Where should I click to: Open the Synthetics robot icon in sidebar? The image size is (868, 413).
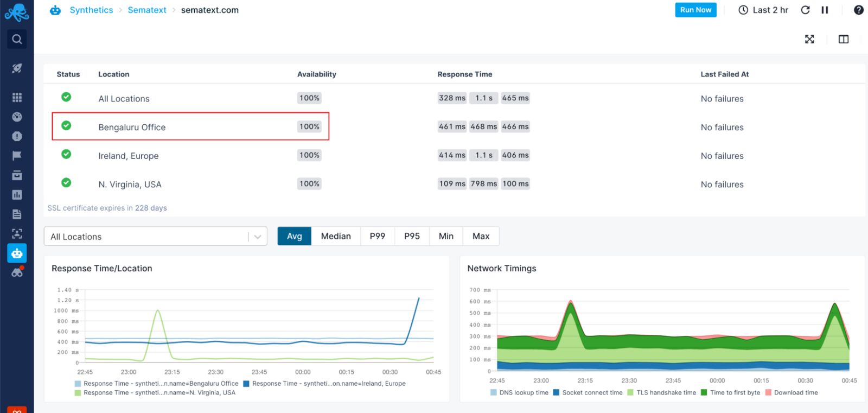pyautogui.click(x=17, y=253)
